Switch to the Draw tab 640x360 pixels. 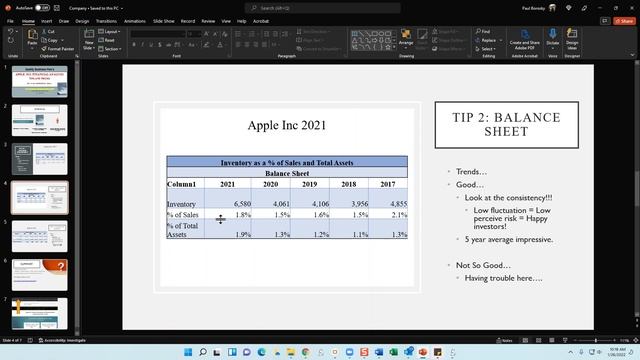point(64,21)
